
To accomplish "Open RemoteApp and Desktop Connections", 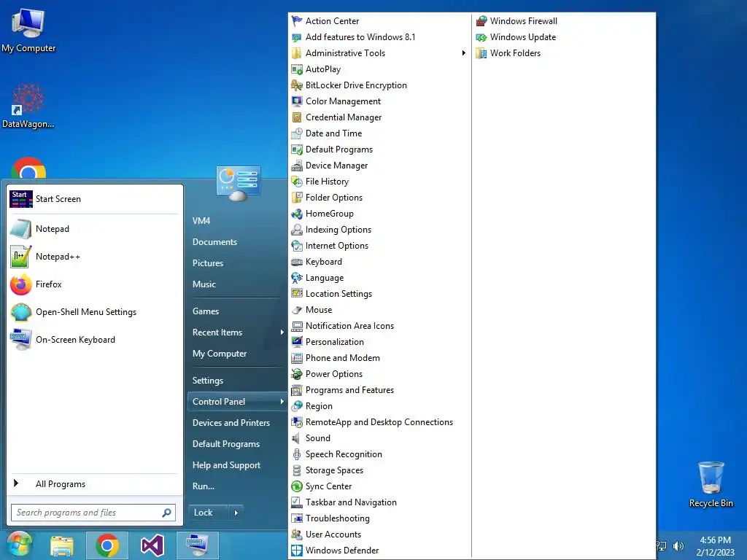I will tap(379, 422).
